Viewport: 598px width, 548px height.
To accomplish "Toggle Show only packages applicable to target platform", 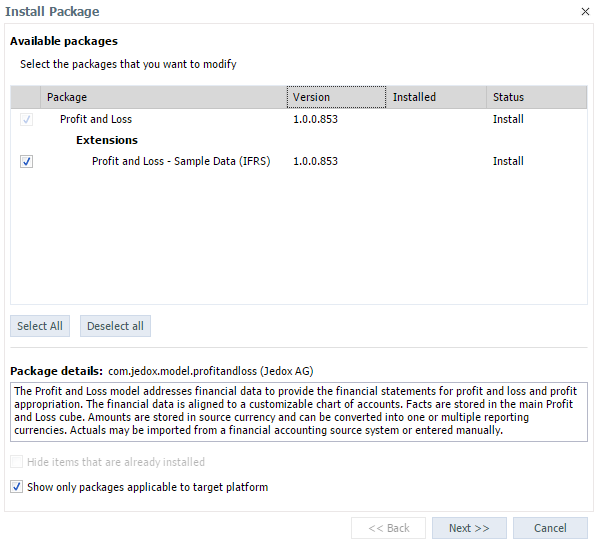I will [x=16, y=487].
